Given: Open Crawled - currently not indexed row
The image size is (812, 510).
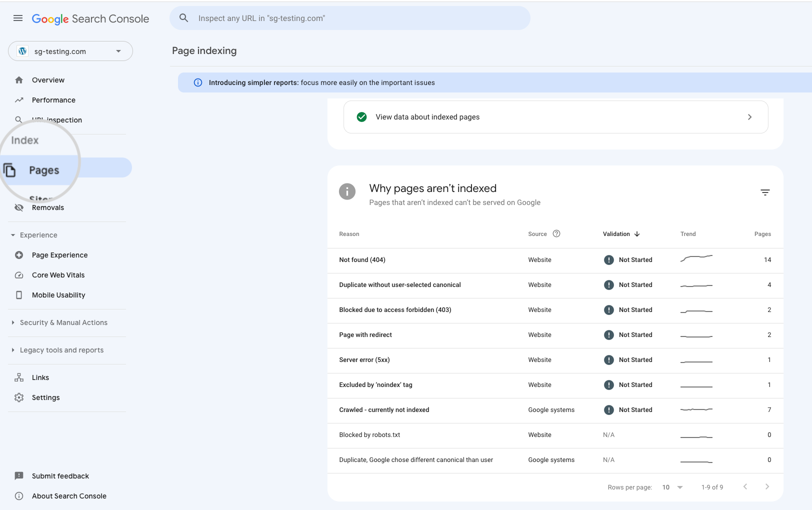Looking at the screenshot, I should click(555, 410).
